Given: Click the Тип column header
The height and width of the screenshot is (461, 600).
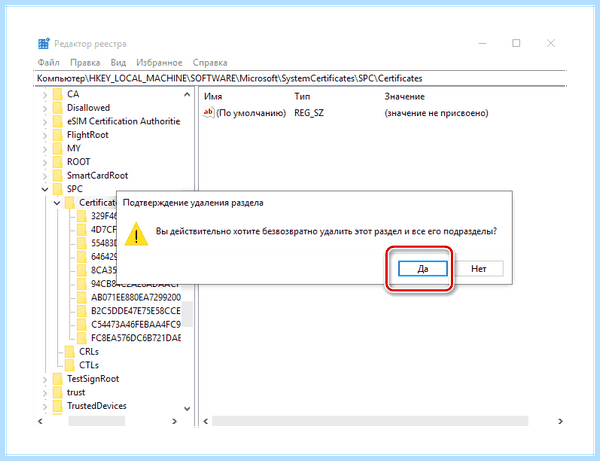Looking at the screenshot, I should (x=302, y=96).
